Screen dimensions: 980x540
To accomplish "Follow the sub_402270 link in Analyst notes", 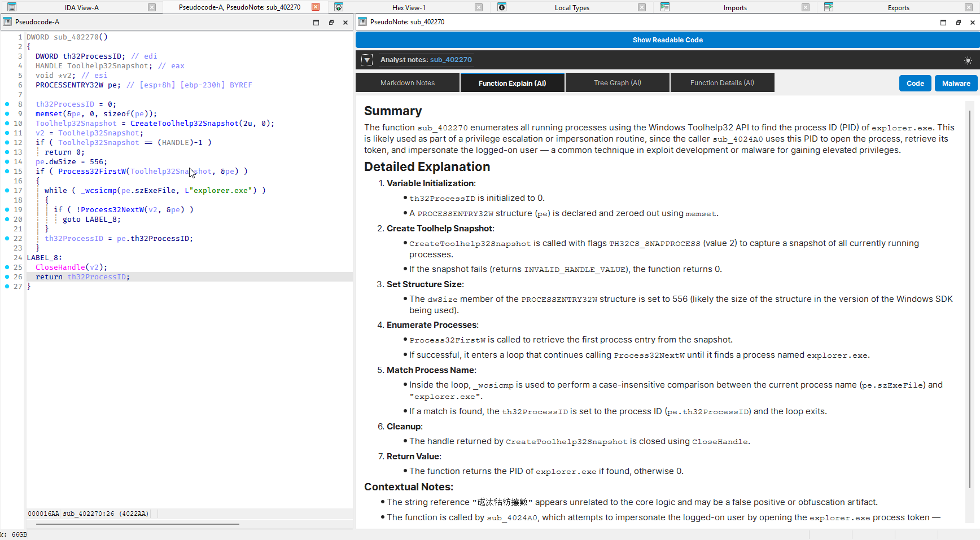I will coord(451,60).
